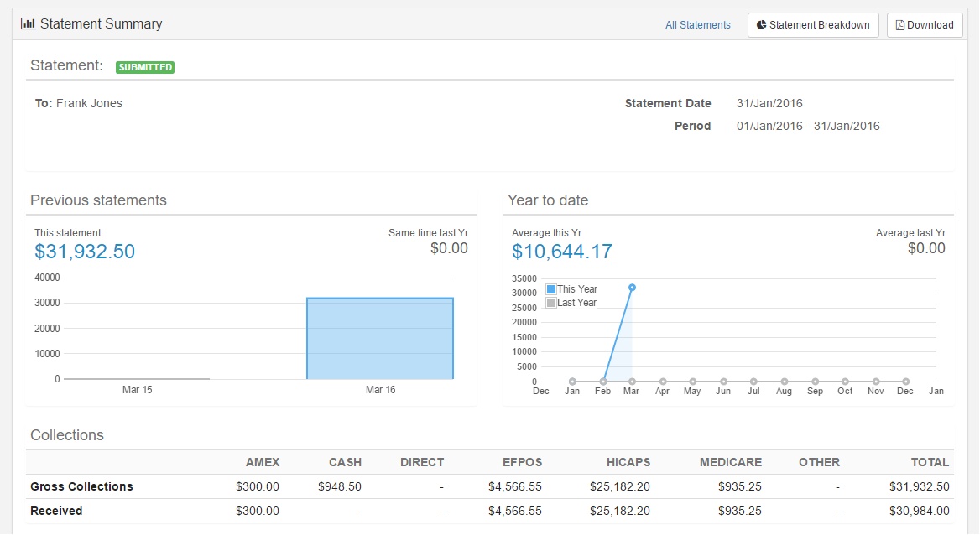The image size is (980, 535).
Task: Click the Mar data point on line chart
Action: [632, 288]
